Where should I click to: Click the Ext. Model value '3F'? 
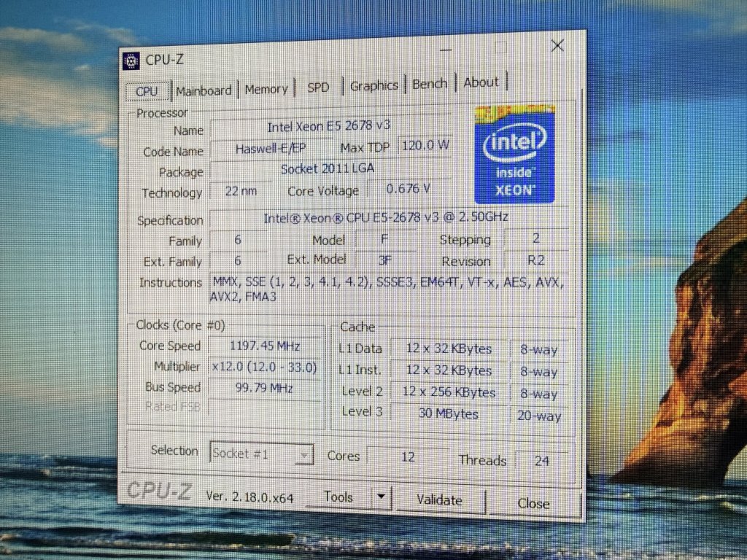pyautogui.click(x=385, y=260)
